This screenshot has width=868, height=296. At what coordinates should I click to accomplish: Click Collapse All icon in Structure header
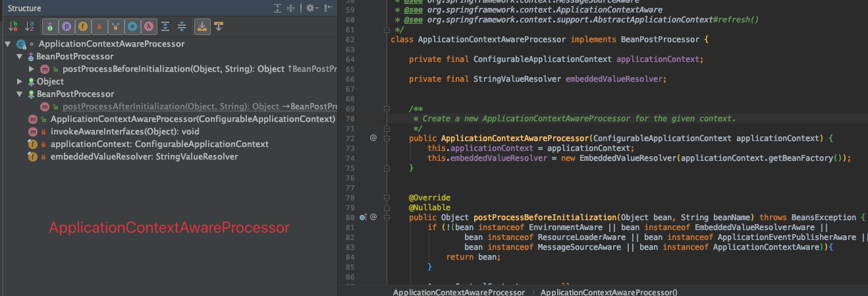coord(291,8)
